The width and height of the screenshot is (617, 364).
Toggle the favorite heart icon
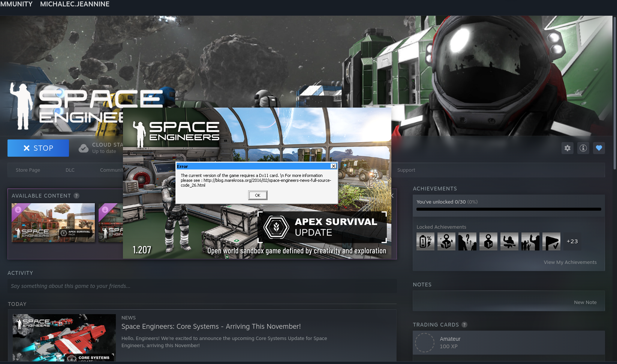click(599, 148)
